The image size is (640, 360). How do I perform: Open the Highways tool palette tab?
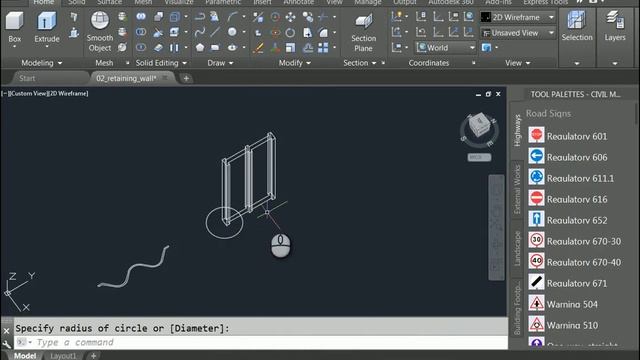click(517, 131)
